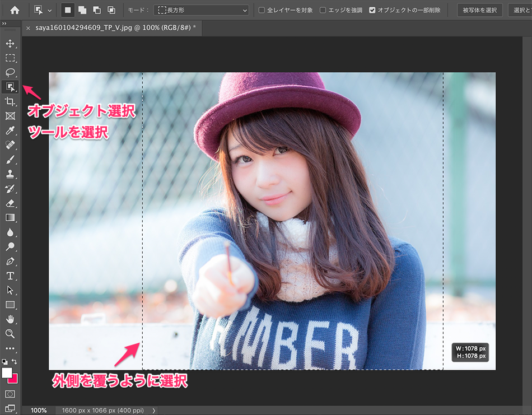Image resolution: width=532 pixels, height=415 pixels.
Task: Uncheck オブジェクトの一部削除 checkbox
Action: pos(372,10)
